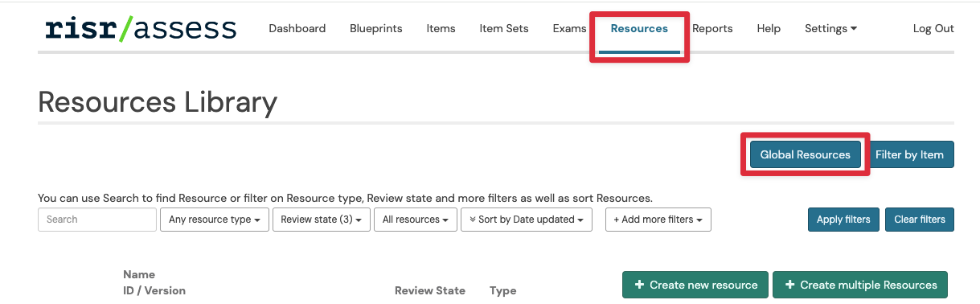
Task: Open the Help page
Action: tap(769, 28)
